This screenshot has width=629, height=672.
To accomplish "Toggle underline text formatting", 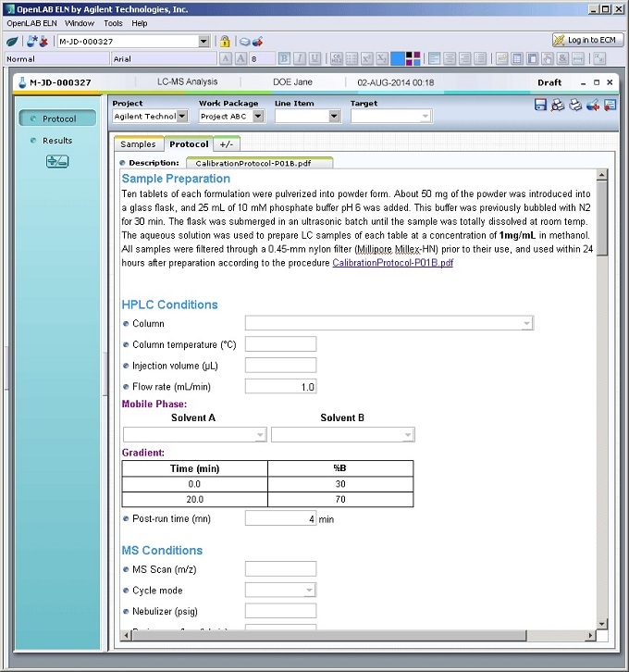I will coord(315,59).
